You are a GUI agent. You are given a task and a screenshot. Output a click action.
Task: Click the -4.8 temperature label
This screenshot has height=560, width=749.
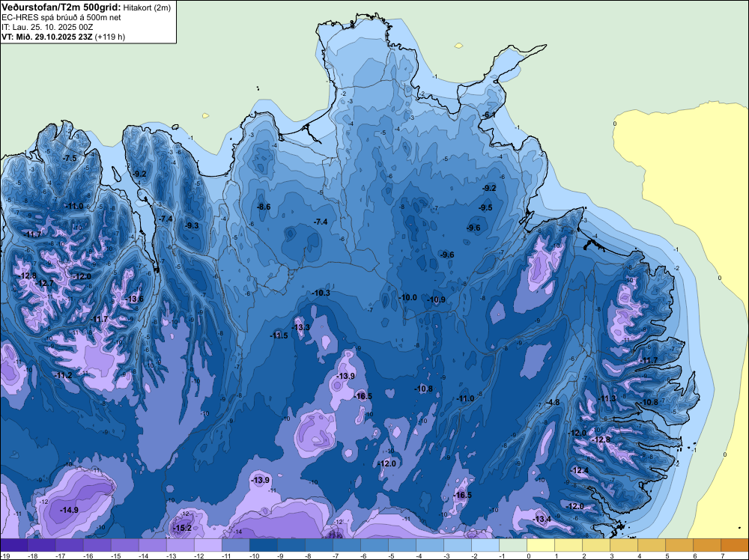553,403
